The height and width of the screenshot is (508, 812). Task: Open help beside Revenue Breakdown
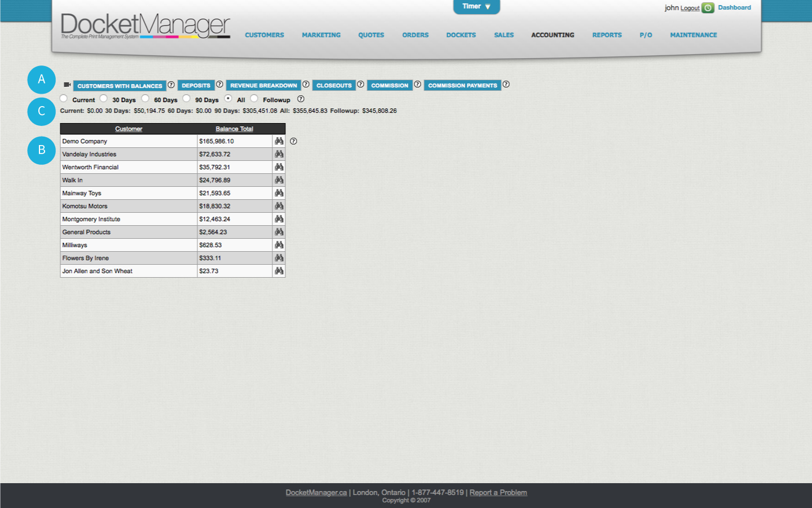pyautogui.click(x=306, y=85)
